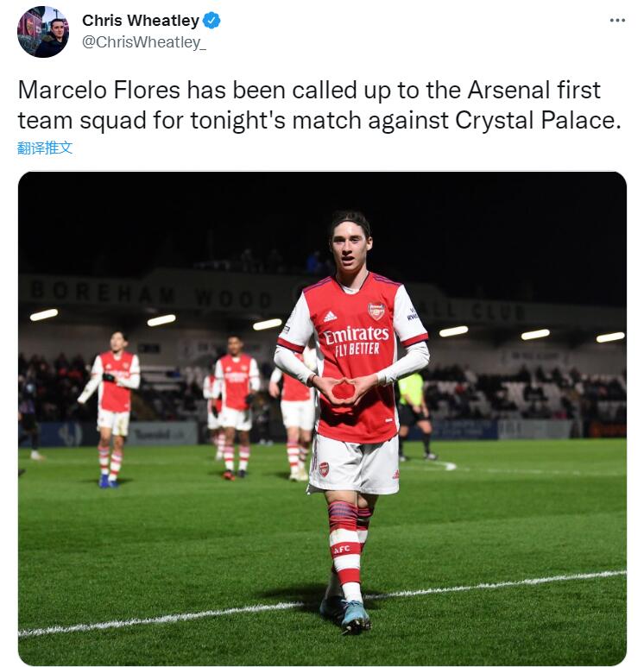Open the @ChrisWheatley_ handle link

click(144, 42)
